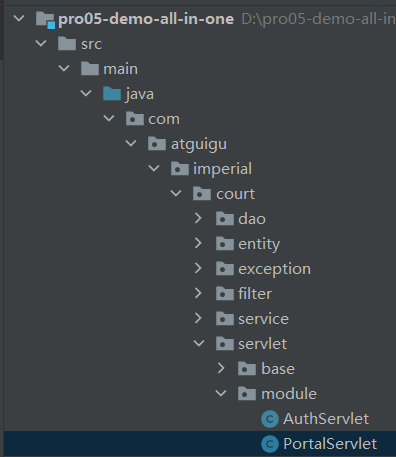Click the blue java source root folder icon
The image size is (396, 457).
(x=112, y=94)
